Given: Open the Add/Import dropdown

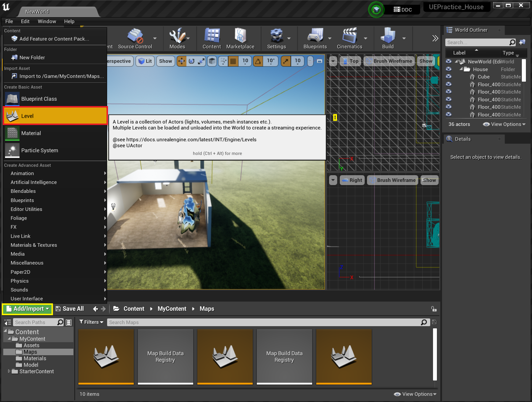Looking at the screenshot, I should pyautogui.click(x=28, y=309).
